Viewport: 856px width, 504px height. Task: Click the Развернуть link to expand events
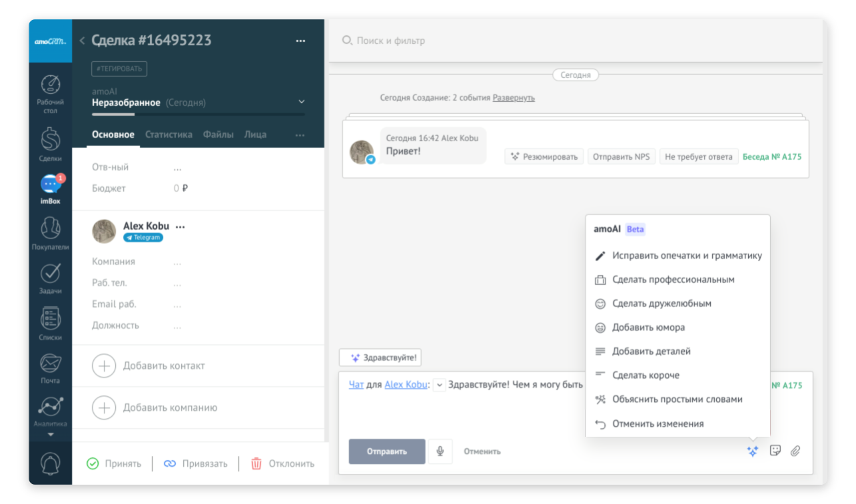(513, 98)
